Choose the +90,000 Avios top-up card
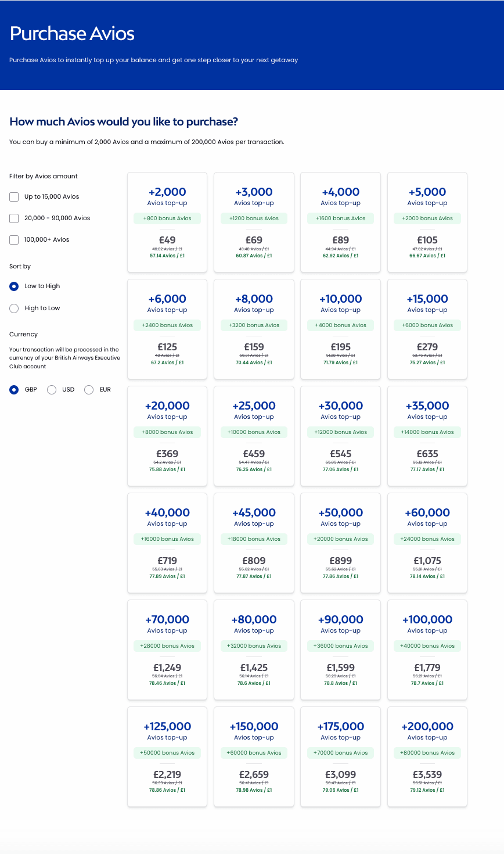The width and height of the screenshot is (504, 854). click(340, 650)
